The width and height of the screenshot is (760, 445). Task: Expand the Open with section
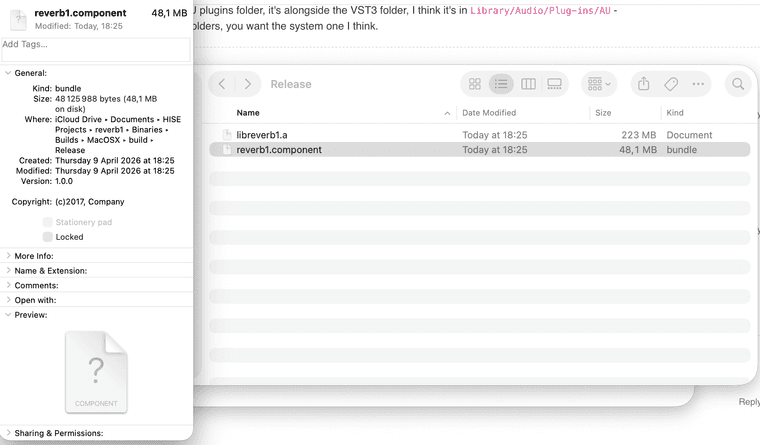(8, 300)
